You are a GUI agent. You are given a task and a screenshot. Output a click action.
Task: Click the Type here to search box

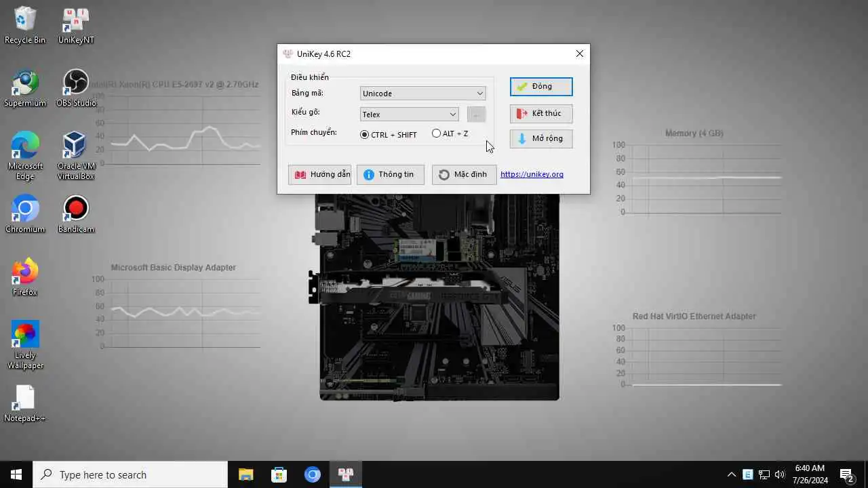(x=130, y=474)
